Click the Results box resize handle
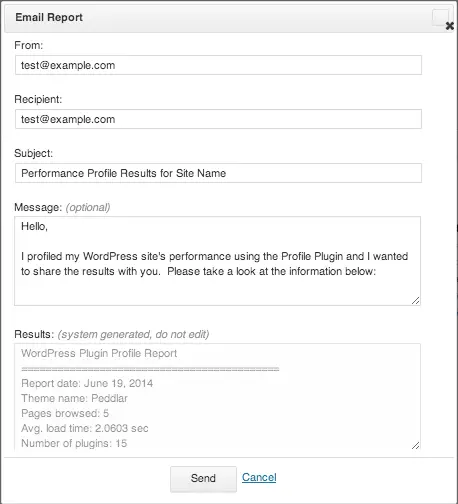This screenshot has height=504, width=458. pyautogui.click(x=415, y=445)
